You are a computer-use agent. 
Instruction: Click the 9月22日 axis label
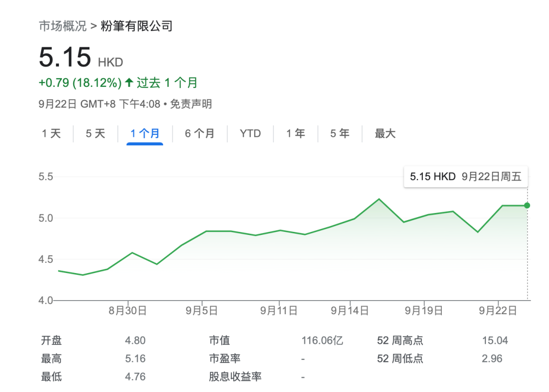click(498, 310)
